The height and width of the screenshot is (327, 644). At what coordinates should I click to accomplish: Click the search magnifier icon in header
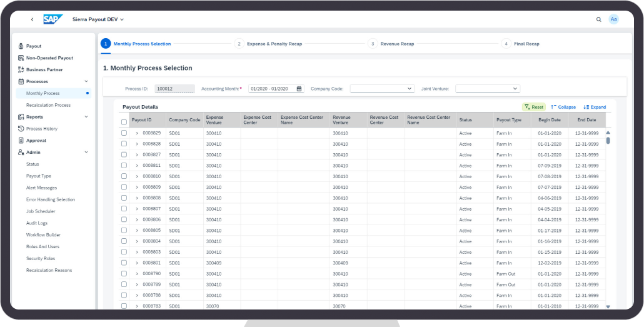click(599, 19)
